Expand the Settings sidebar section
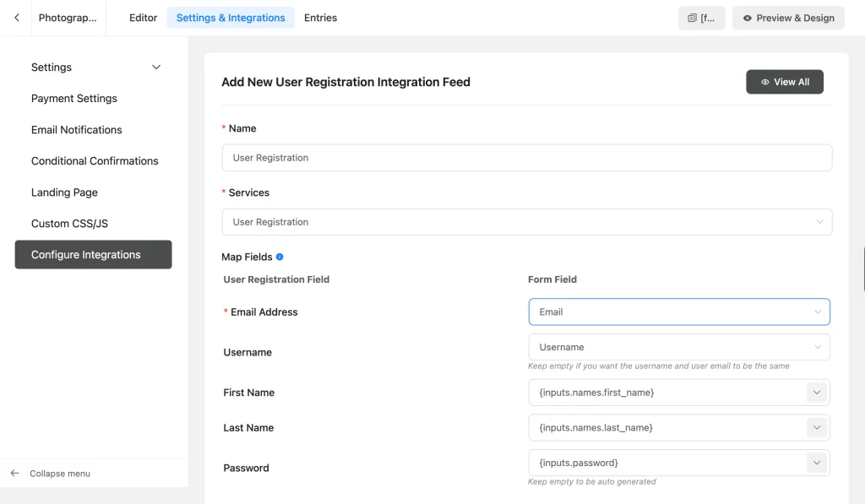 [x=95, y=68]
